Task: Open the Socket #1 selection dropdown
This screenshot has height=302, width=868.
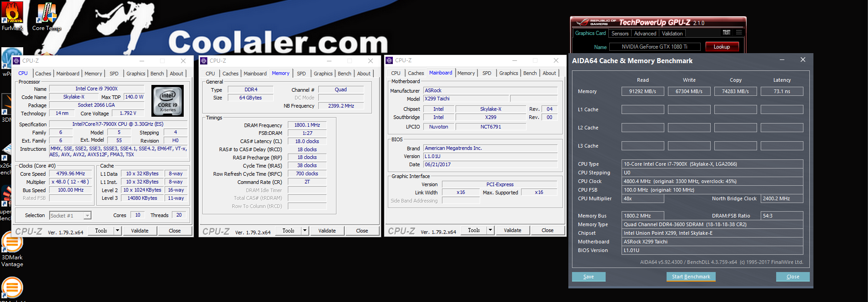Action: pyautogui.click(x=70, y=216)
